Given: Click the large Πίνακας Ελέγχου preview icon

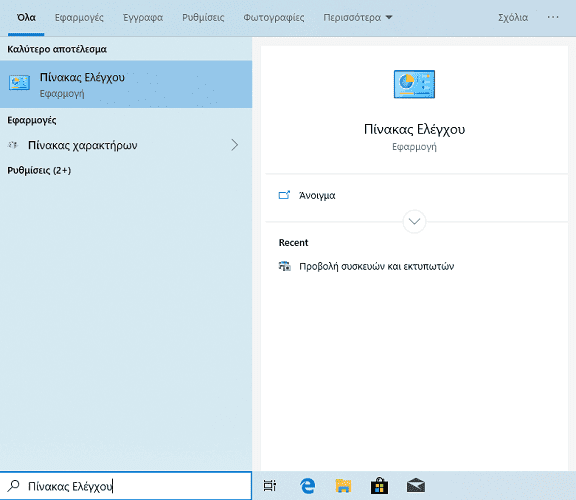Looking at the screenshot, I should [414, 84].
